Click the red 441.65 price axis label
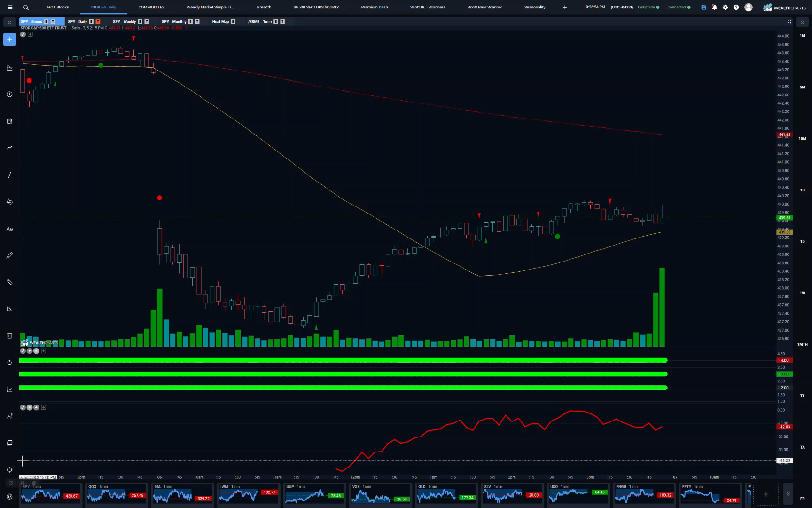Viewport: 812px width, 508px height. pos(784,135)
